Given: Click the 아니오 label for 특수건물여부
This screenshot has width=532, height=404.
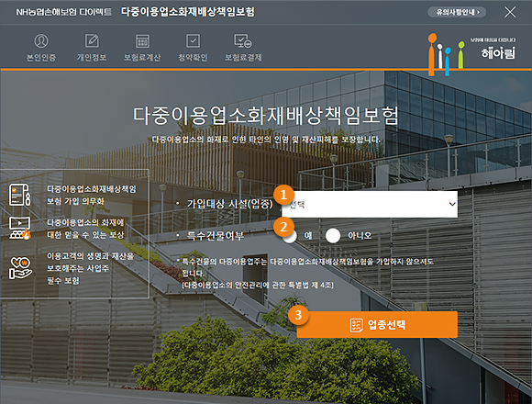Looking at the screenshot, I should pyautogui.click(x=360, y=235).
